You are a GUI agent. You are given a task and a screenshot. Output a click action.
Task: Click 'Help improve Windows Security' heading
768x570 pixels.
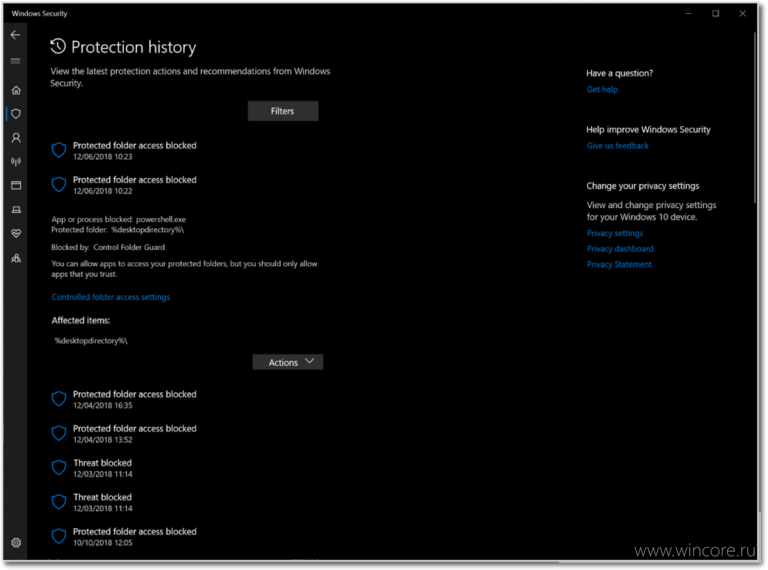648,130
